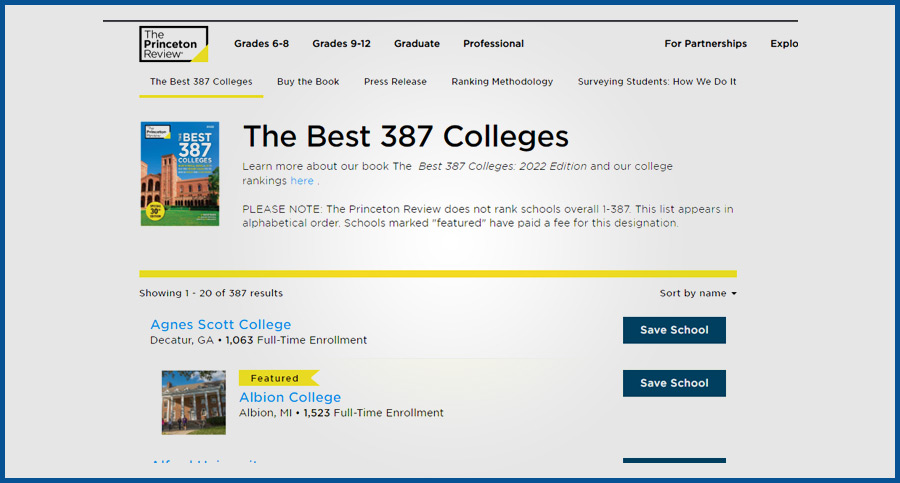Click 'Albion, MI' enrollment text
The width and height of the screenshot is (900, 483).
(x=341, y=413)
